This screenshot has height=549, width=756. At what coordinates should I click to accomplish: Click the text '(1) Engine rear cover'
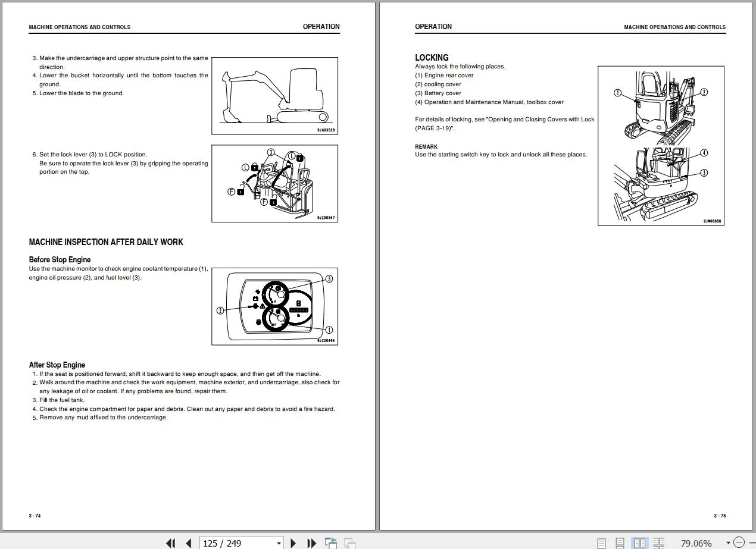[x=444, y=76]
